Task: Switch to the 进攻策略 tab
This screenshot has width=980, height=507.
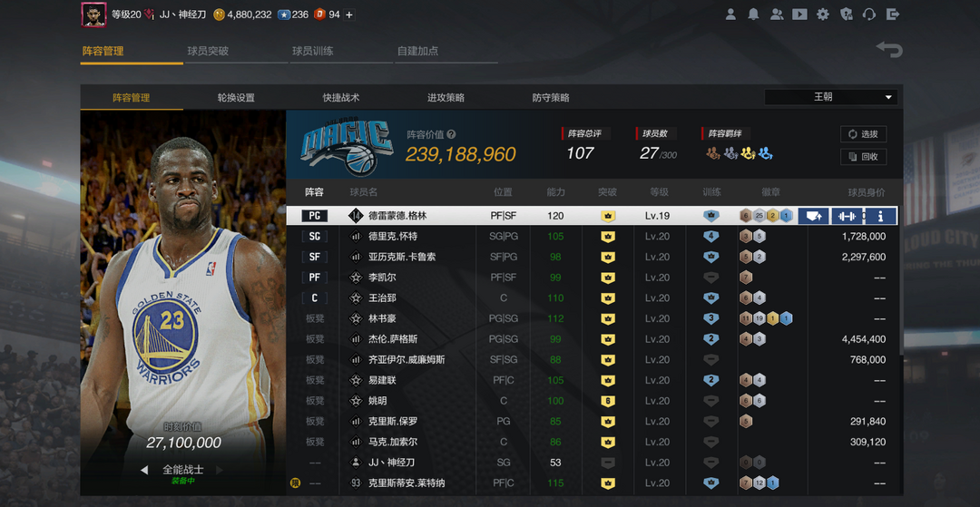Action: pyautogui.click(x=446, y=97)
